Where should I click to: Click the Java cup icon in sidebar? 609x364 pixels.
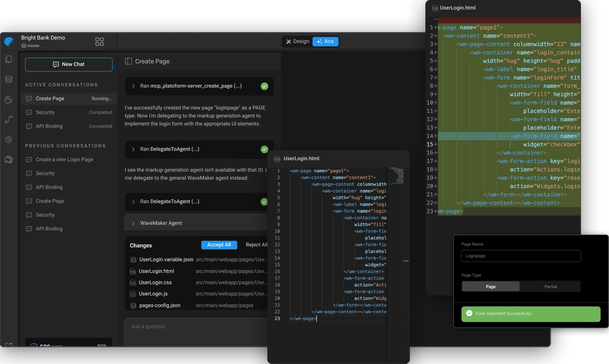9,100
